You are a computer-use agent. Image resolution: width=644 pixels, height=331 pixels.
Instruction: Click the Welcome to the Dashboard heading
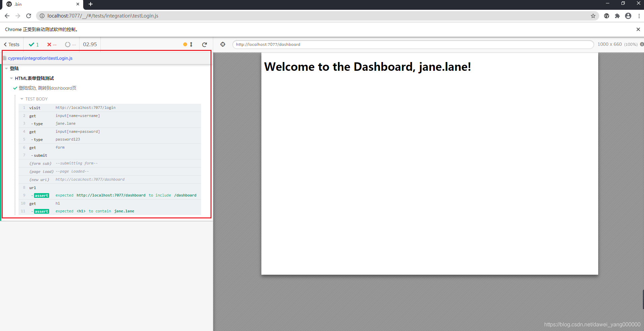coord(367,67)
